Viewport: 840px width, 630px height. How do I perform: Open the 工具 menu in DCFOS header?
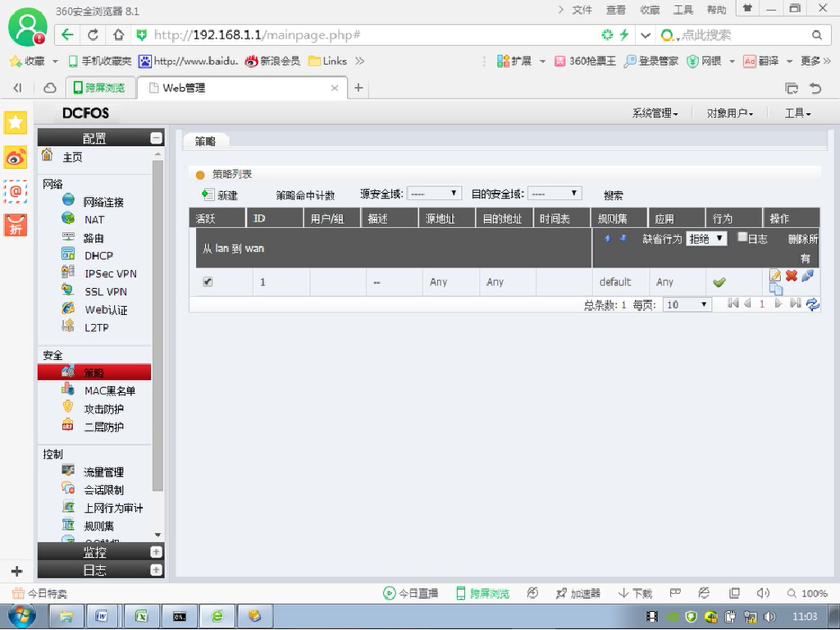click(x=797, y=113)
